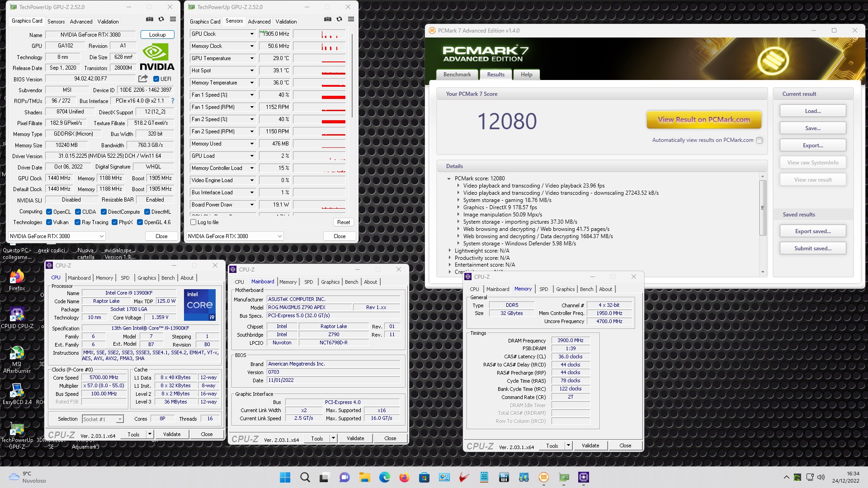868x488 pixels.
Task: Click refresh icon in GPU-Z Graphics Card window
Action: pyautogui.click(x=161, y=19)
